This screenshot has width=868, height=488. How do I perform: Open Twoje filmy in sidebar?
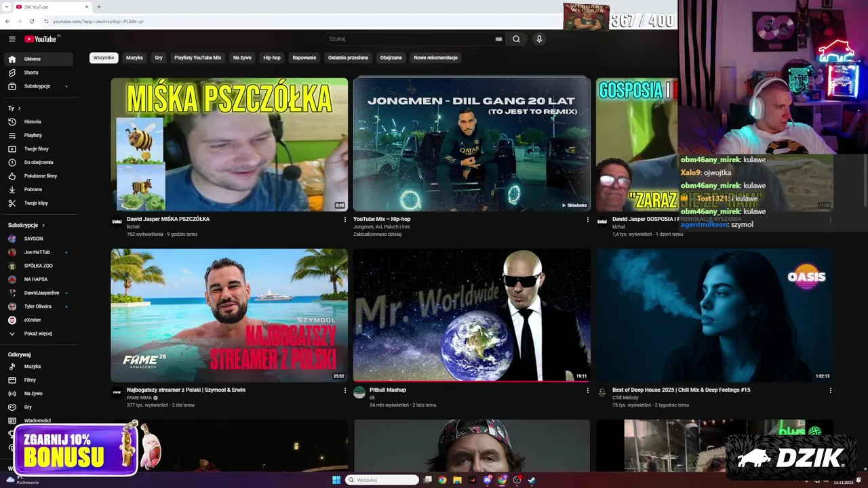point(38,149)
